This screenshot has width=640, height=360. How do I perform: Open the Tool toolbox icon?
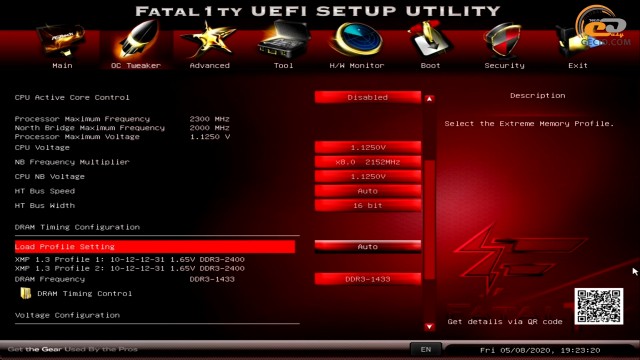(x=283, y=40)
